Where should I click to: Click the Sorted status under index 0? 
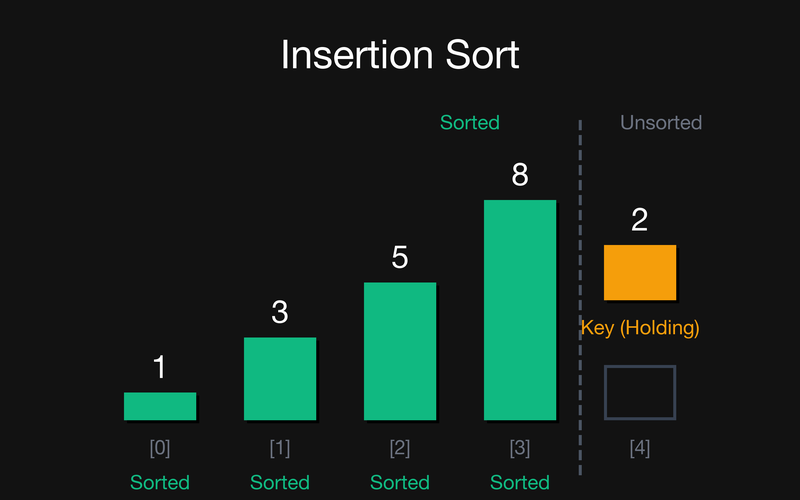(x=160, y=482)
